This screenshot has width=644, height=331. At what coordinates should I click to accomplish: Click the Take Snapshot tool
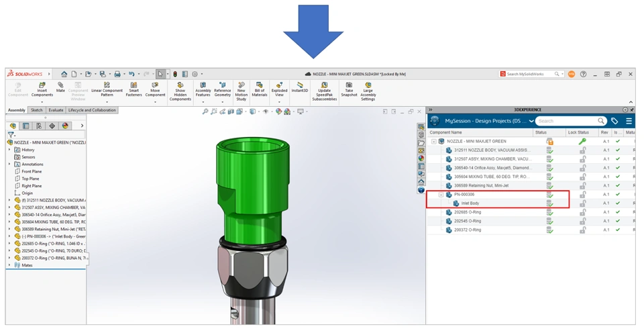349,90
